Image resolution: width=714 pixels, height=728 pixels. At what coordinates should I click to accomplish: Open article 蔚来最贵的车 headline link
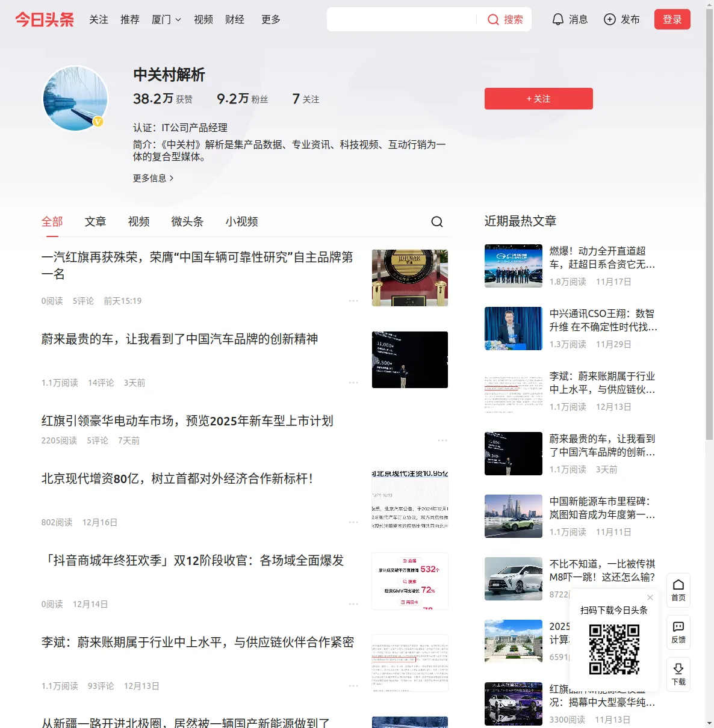click(179, 339)
